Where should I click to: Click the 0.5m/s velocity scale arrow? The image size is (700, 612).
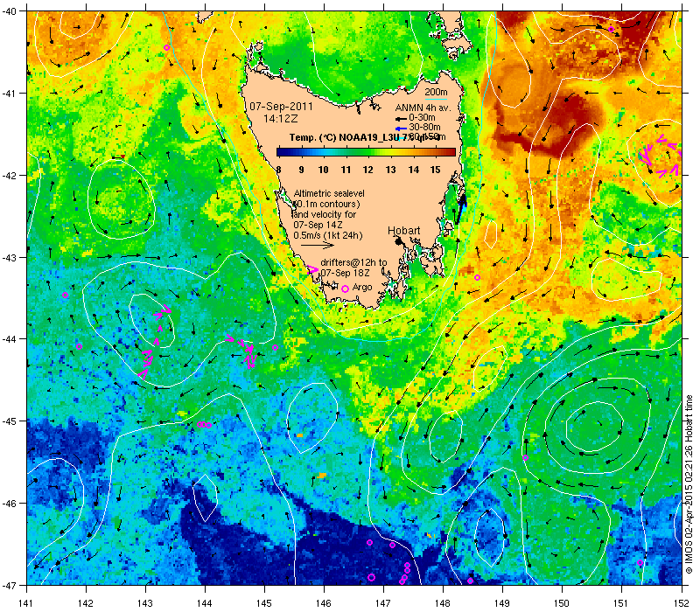(318, 245)
